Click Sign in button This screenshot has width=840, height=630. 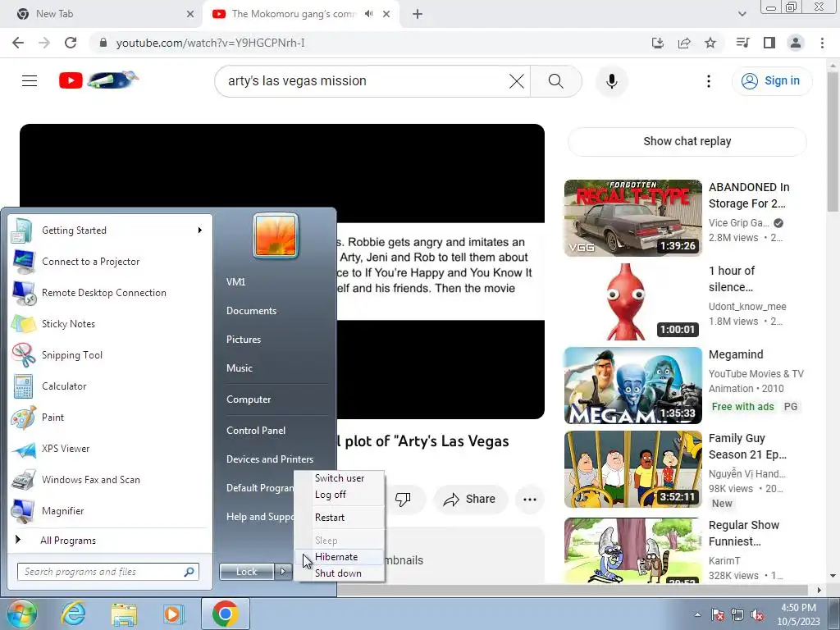point(772,81)
